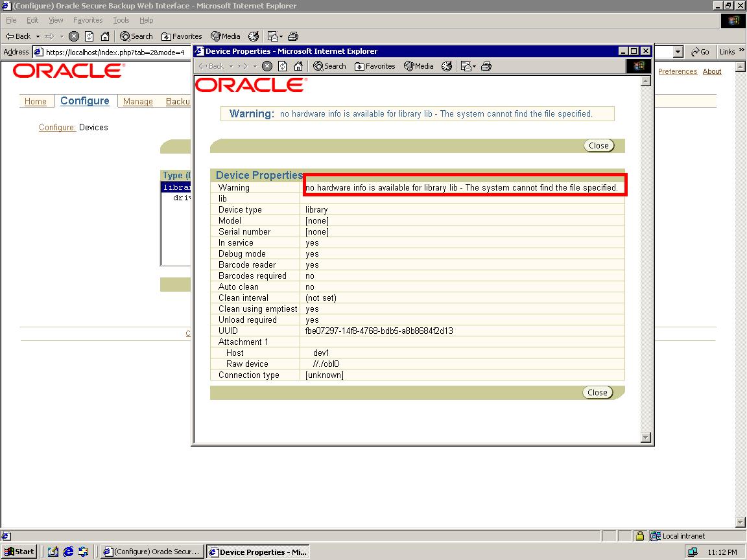The height and width of the screenshot is (560, 747).
Task: Click the 11:12 PM taskbar clock
Action: pos(722,552)
